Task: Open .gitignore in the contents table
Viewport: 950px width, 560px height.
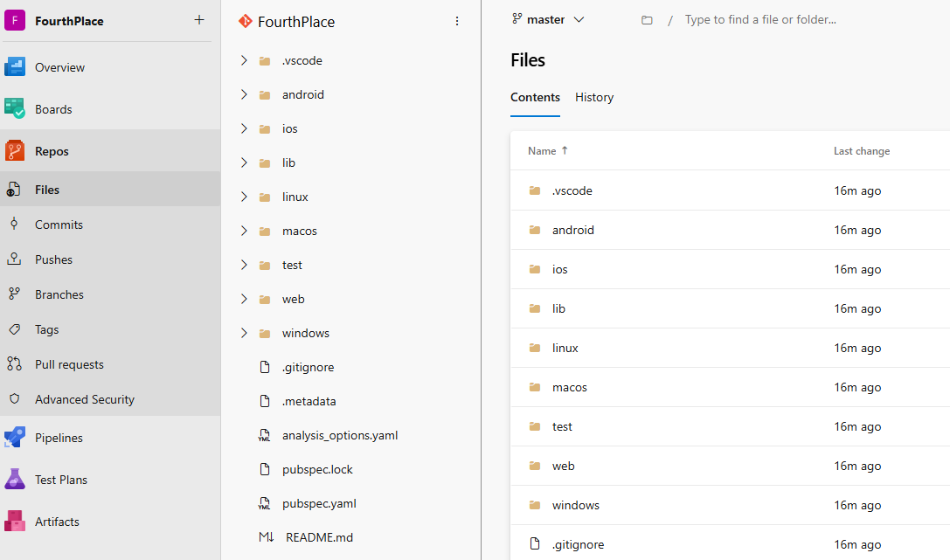Action: pos(578,544)
